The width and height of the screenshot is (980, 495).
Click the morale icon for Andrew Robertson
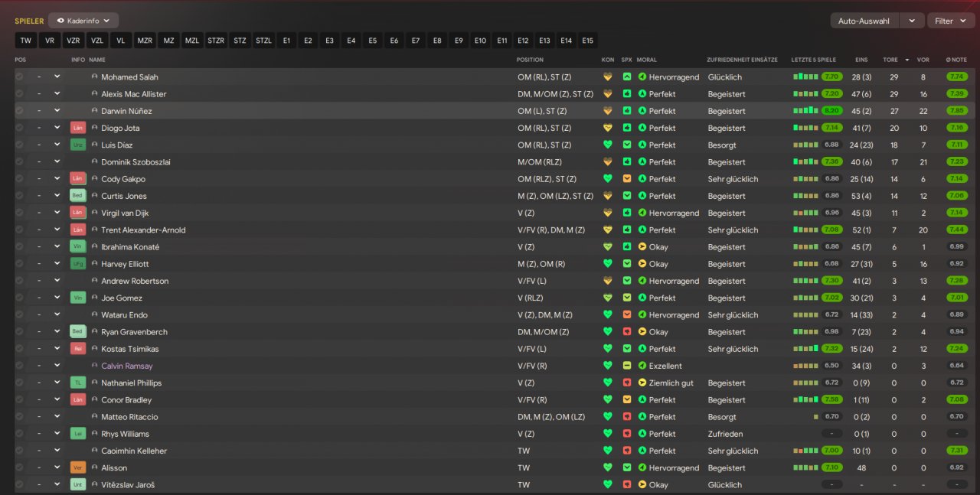point(642,281)
